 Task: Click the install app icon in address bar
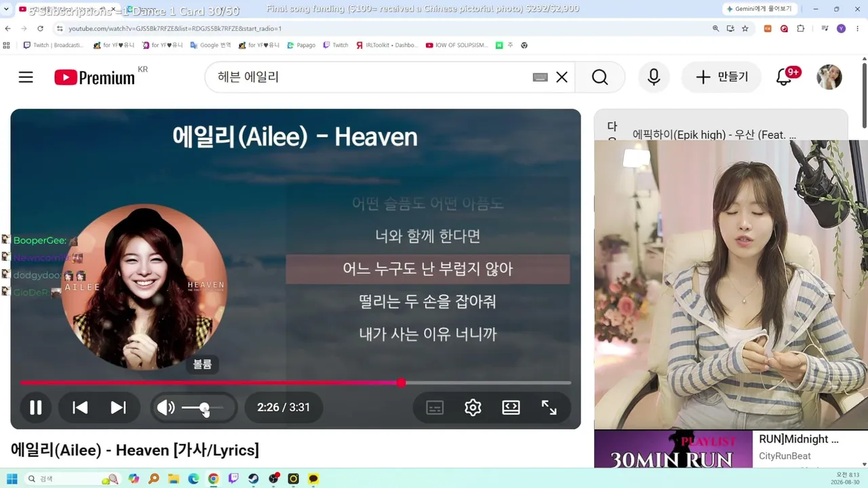pyautogui.click(x=730, y=28)
